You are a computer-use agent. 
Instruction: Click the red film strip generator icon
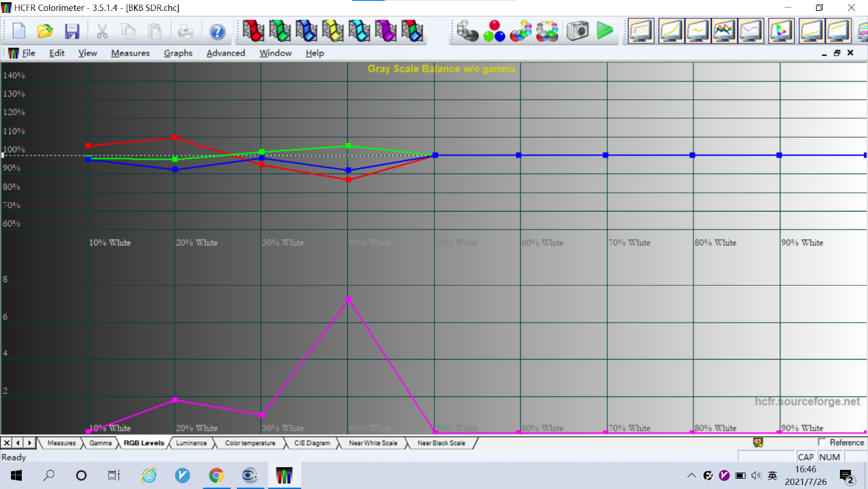[253, 32]
